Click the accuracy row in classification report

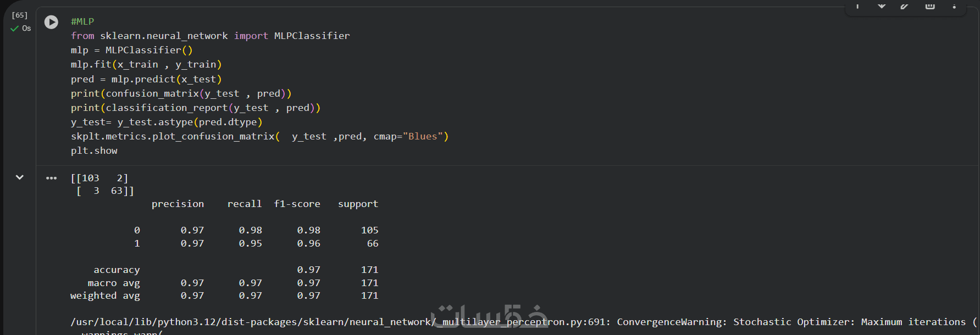tap(117, 270)
